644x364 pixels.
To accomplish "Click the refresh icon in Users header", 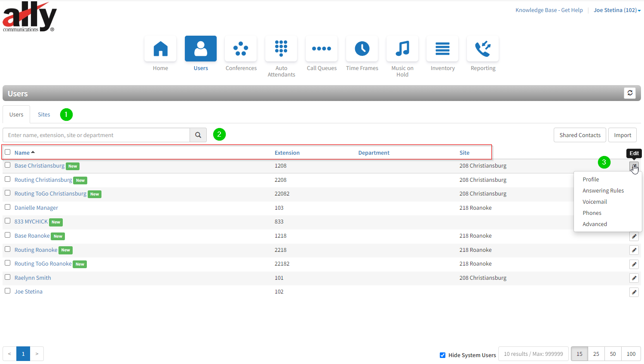I will click(630, 93).
